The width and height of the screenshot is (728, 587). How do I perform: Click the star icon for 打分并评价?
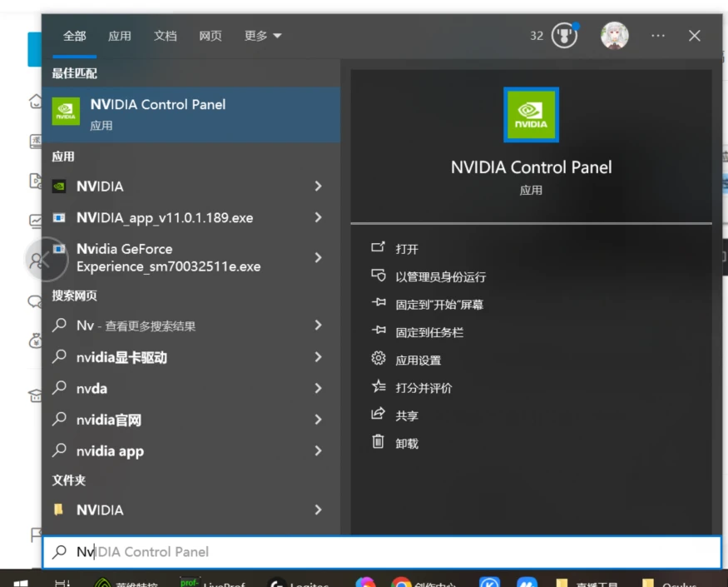tap(379, 386)
